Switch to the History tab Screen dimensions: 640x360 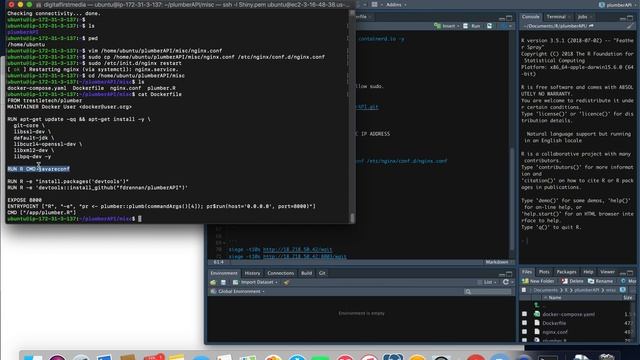(252, 273)
